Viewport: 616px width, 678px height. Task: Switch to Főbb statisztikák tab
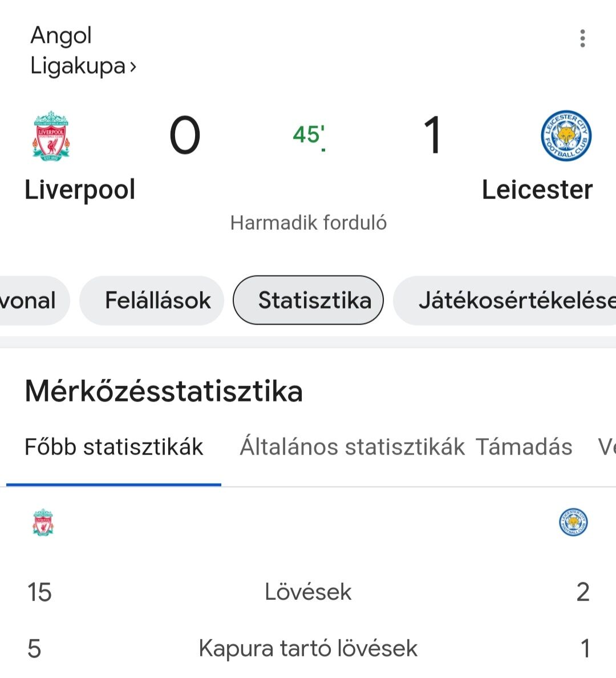tap(114, 447)
